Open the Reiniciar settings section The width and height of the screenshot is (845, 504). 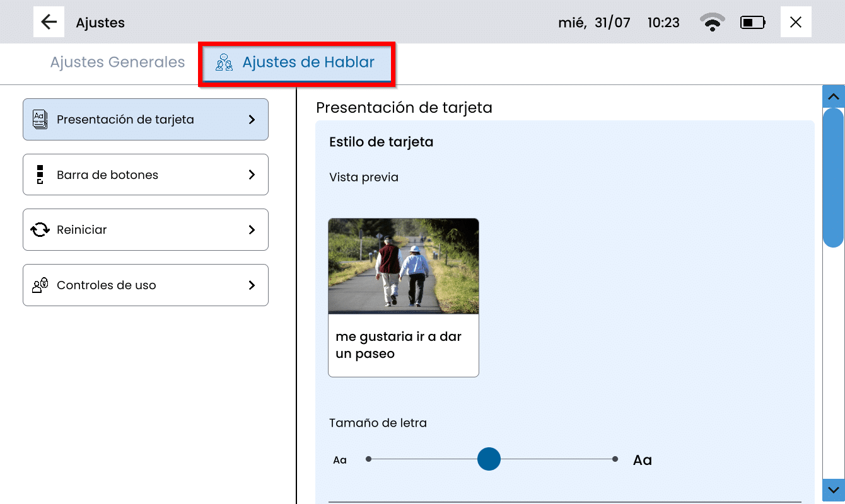(145, 230)
